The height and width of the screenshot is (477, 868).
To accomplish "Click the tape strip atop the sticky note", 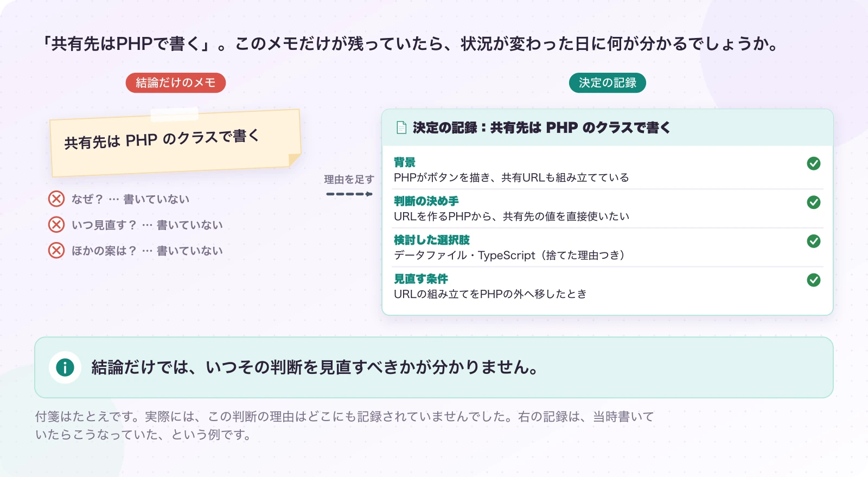I will 175,115.
